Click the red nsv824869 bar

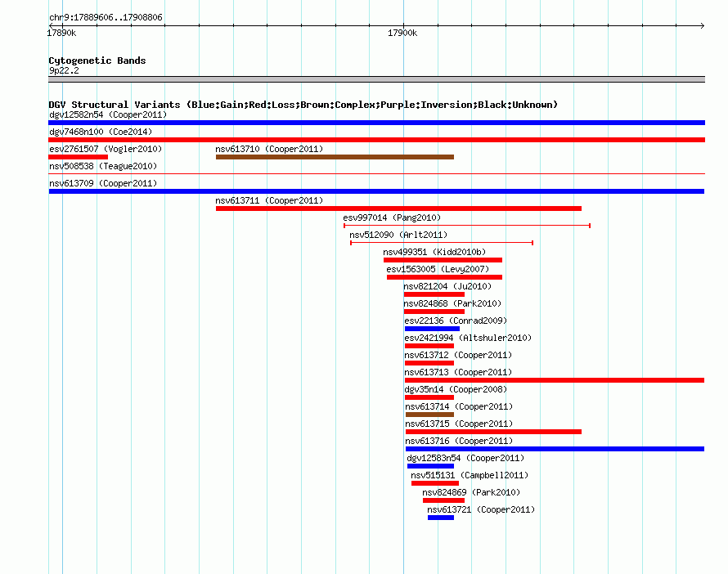click(444, 500)
